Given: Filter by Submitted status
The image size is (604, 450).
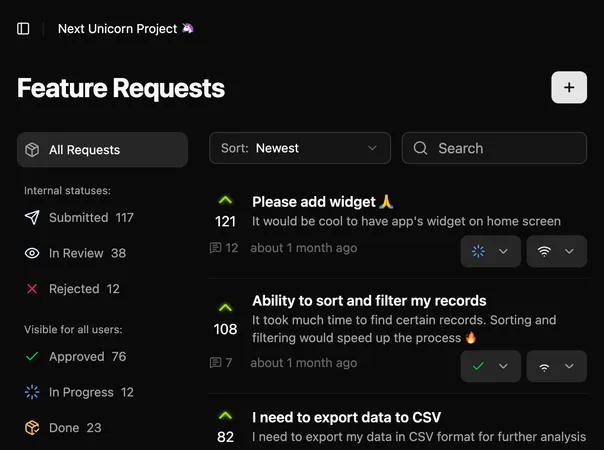Looking at the screenshot, I should point(78,217).
